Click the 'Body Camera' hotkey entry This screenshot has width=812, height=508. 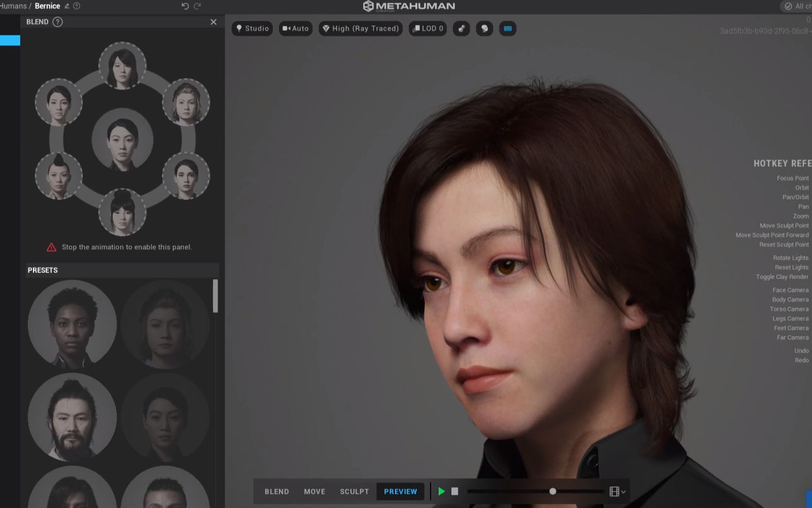[x=790, y=299]
